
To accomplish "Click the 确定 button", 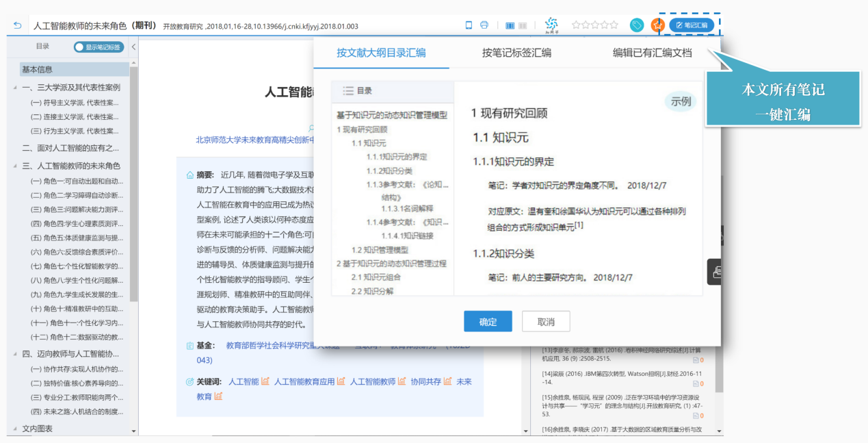I will [x=488, y=322].
